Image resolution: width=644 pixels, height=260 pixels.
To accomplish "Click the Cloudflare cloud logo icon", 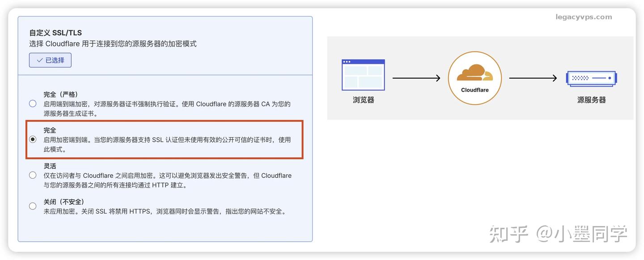I will [x=475, y=72].
